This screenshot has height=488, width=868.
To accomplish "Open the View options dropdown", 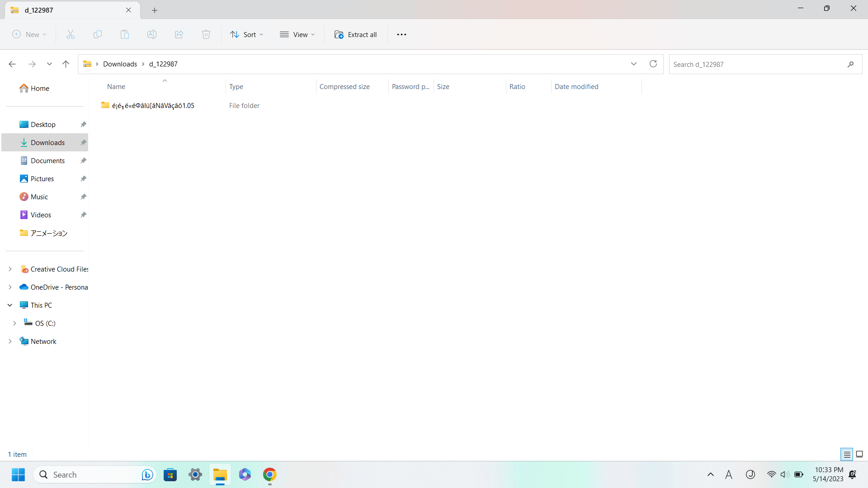I will (297, 35).
